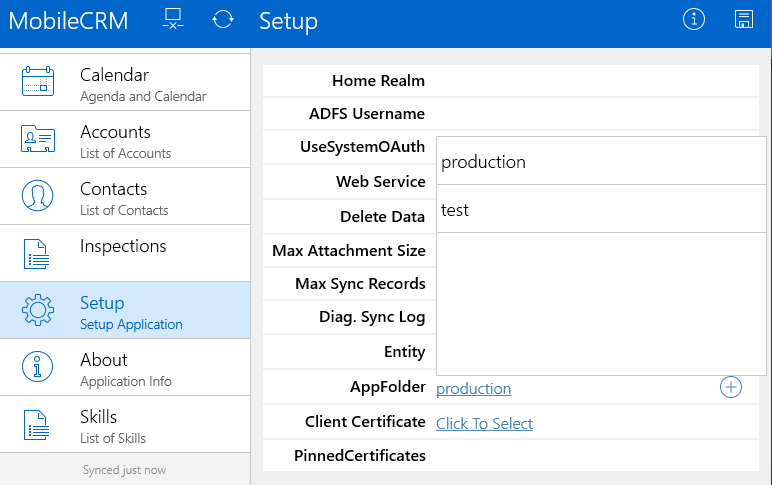This screenshot has width=772, height=485.
Task: Open the info icon in top bar
Action: (694, 20)
